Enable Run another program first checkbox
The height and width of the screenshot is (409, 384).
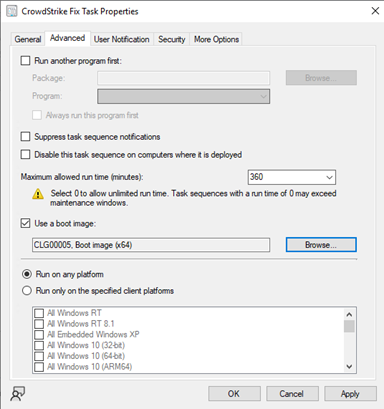[26, 61]
